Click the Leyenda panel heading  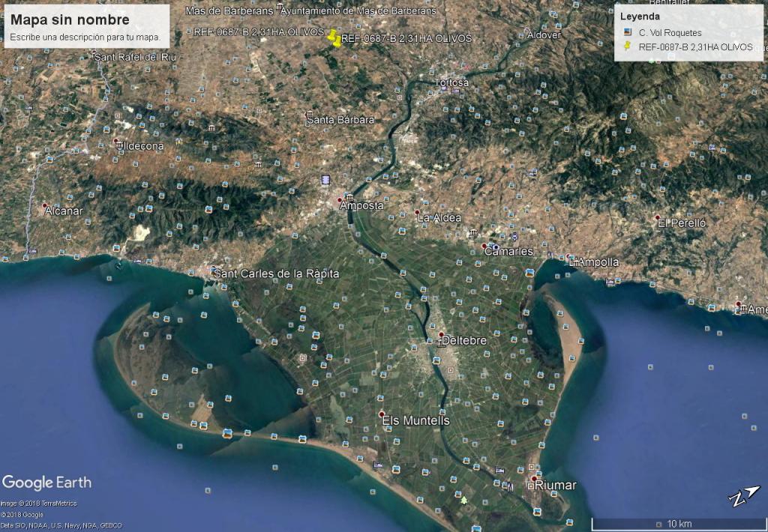[640, 16]
